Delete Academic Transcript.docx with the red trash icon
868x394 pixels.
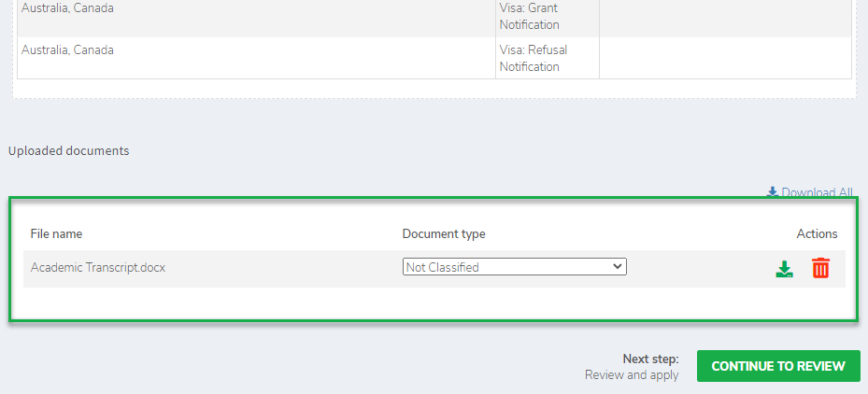tap(820, 269)
